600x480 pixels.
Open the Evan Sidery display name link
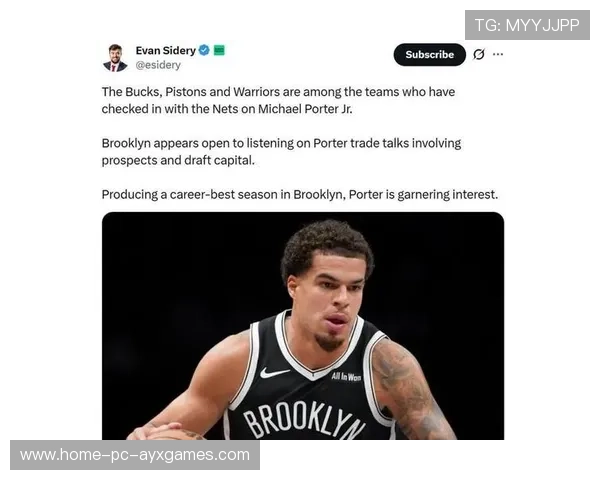coord(165,50)
